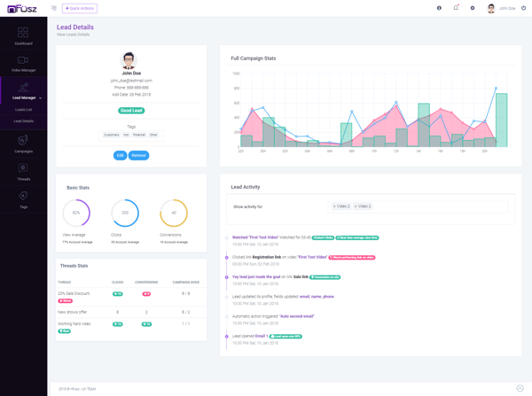This screenshot has height=396, width=532.
Task: Go to Leads List submenu item
Action: coord(23,110)
